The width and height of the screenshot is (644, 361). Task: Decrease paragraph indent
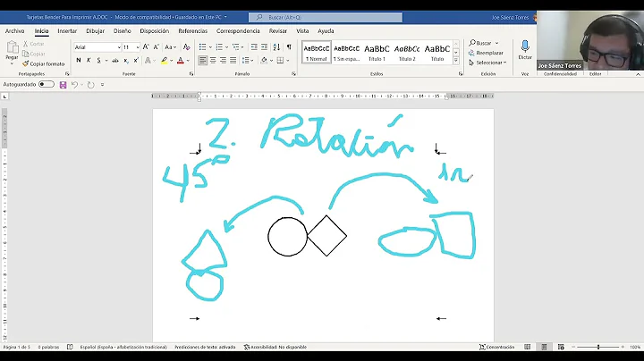pyautogui.click(x=254, y=47)
